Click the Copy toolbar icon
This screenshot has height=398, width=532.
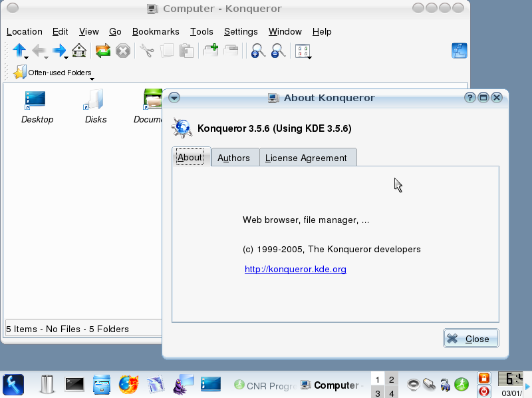click(x=167, y=51)
